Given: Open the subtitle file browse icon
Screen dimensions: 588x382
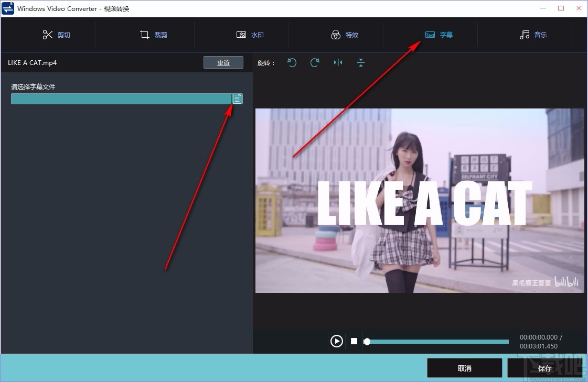Looking at the screenshot, I should tap(237, 99).
